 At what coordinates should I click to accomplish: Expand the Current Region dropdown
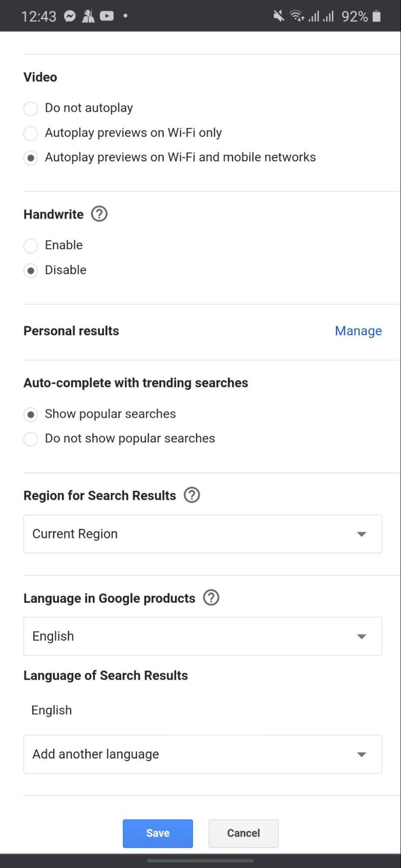pyautogui.click(x=203, y=534)
